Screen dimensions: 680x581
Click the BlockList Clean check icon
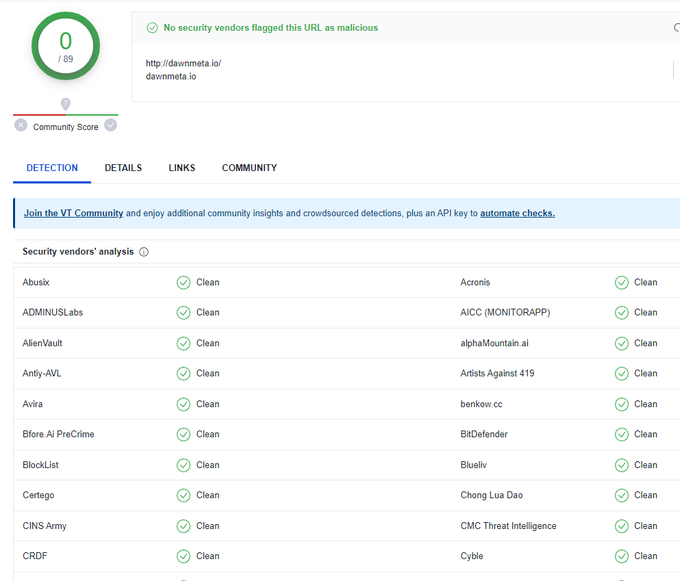183,465
